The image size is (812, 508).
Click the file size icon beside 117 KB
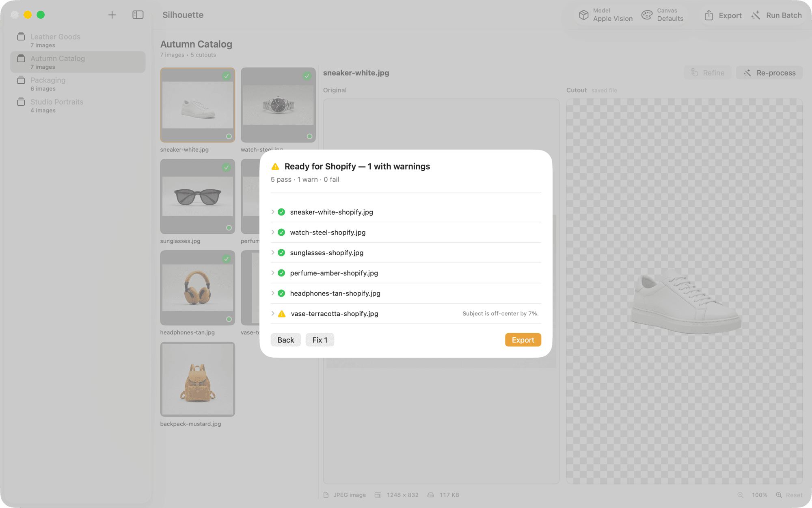tap(431, 495)
